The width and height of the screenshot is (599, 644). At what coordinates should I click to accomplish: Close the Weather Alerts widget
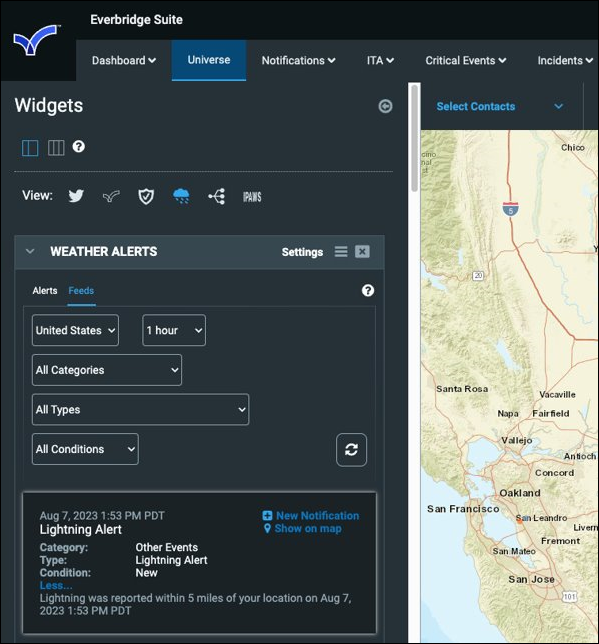[362, 251]
